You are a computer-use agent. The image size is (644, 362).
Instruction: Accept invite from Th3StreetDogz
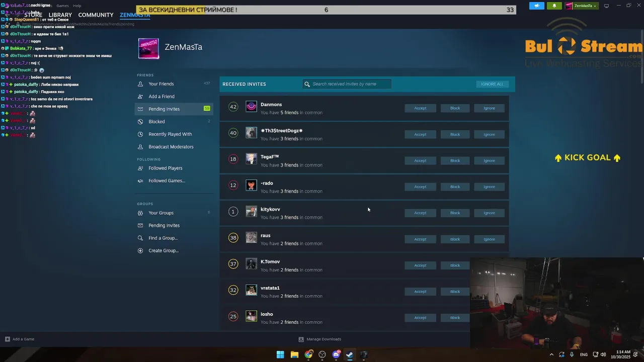coord(420,134)
